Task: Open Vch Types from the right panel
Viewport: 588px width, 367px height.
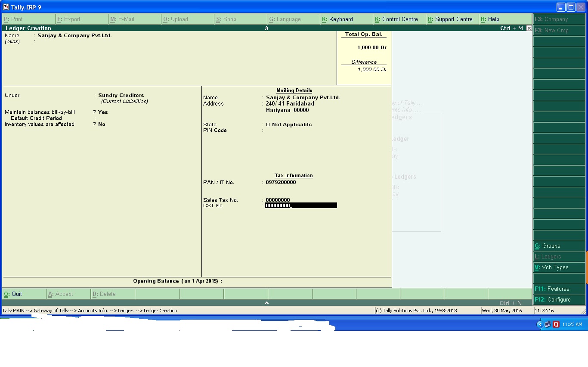Action: pos(559,267)
